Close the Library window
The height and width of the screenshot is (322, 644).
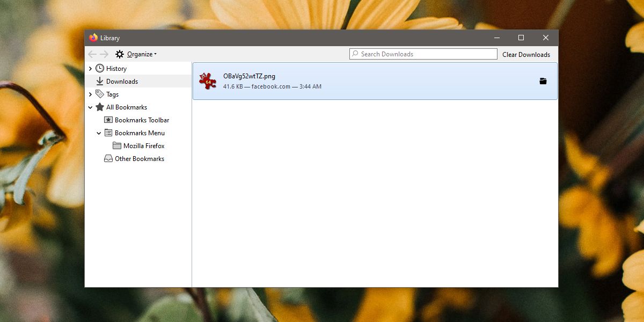tap(546, 38)
